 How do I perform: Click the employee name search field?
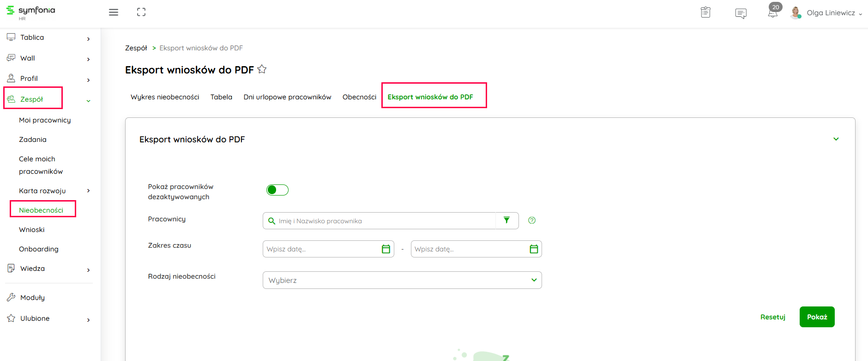click(x=383, y=221)
